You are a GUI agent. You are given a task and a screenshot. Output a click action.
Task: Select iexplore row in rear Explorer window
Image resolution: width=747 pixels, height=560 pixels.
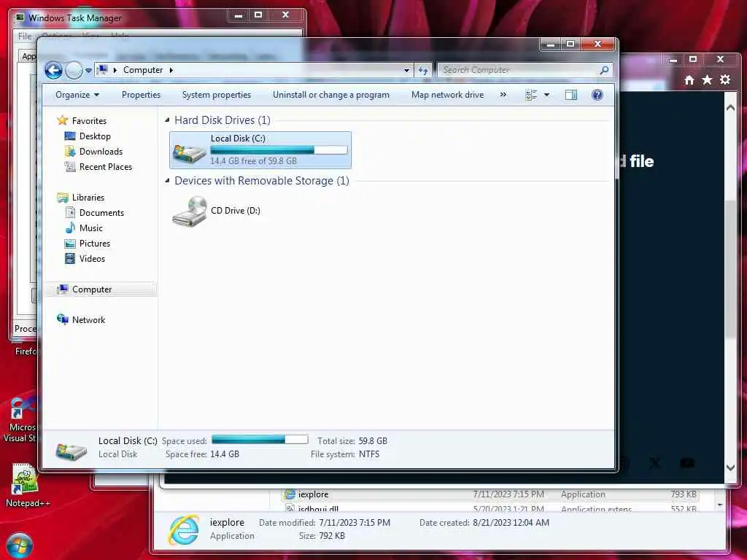point(491,494)
